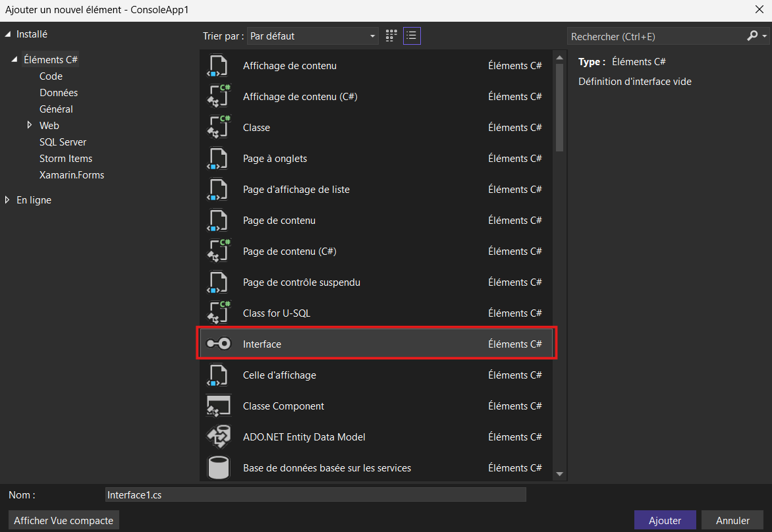772x532 pixels.
Task: Click the Class for U-SQL icon
Action: point(218,313)
